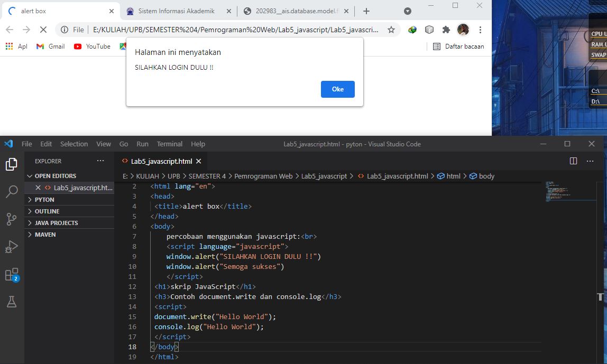This screenshot has width=607, height=364.
Task: Open Gmail from the bookmarks bar
Action: [x=50, y=46]
